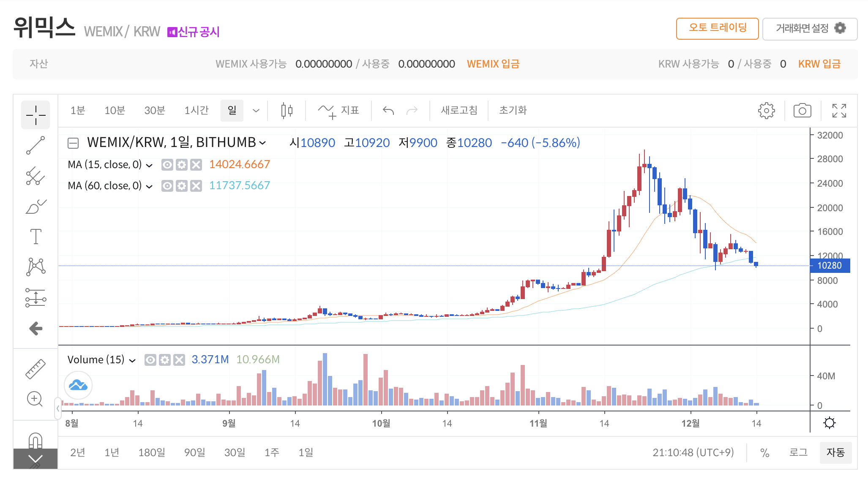Open the WEMIX 입금 link
This screenshot has width=868, height=479.
coord(493,64)
